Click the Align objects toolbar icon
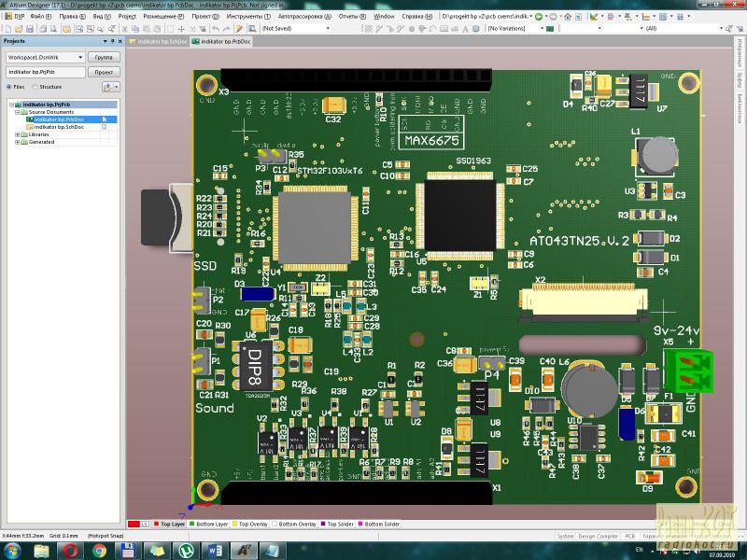The height and width of the screenshot is (560, 747). (x=611, y=16)
